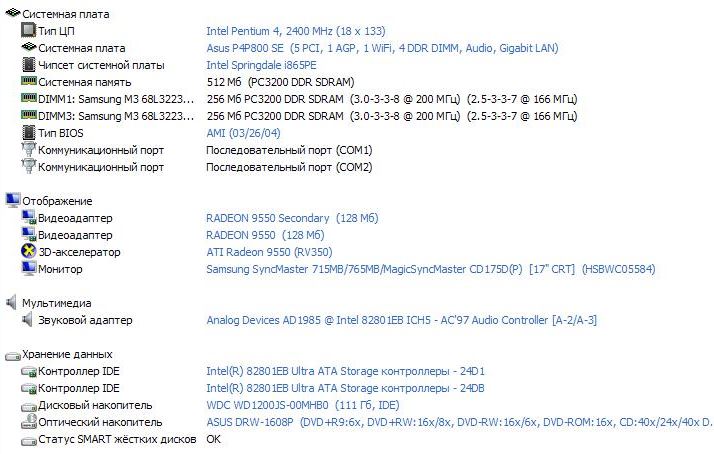Select the Отображение section header
714x454 pixels.
[x=57, y=201]
